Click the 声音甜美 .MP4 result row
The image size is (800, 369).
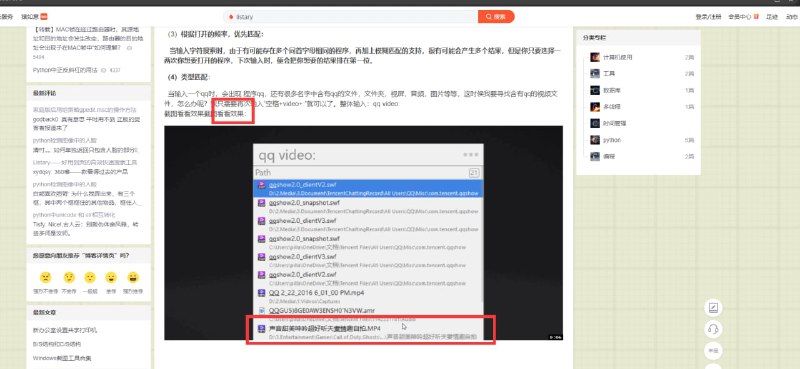pos(368,332)
